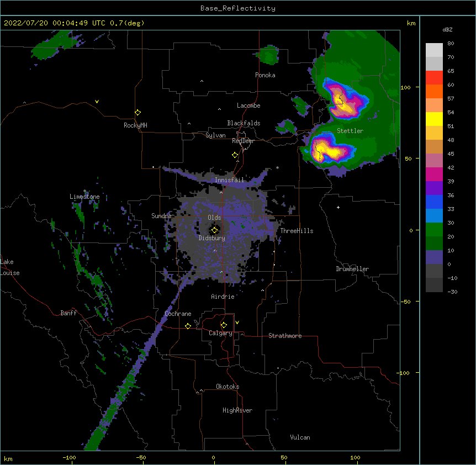Pick the orange 57–60 dBZ legend swatch
The height and width of the screenshot is (465, 476).
click(x=434, y=91)
